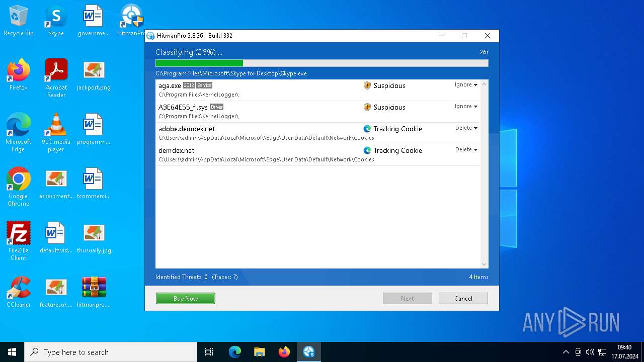The height and width of the screenshot is (362, 644).
Task: Launch the Firefox desktop shortcut
Action: click(19, 74)
